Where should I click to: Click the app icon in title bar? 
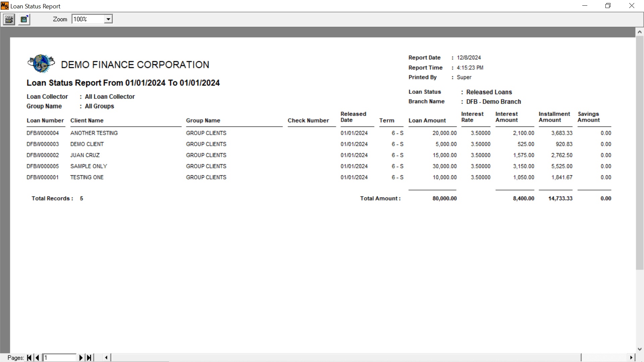pyautogui.click(x=5, y=6)
